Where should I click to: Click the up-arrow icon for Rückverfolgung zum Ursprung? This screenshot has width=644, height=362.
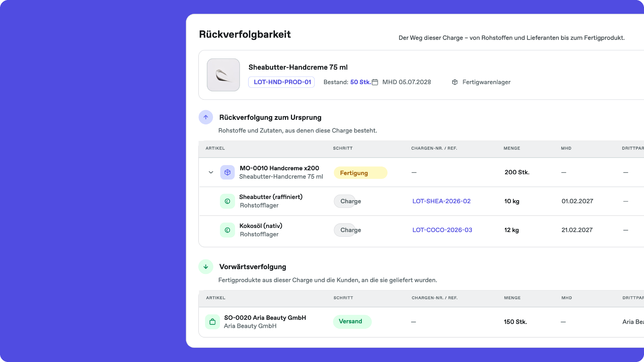click(206, 117)
